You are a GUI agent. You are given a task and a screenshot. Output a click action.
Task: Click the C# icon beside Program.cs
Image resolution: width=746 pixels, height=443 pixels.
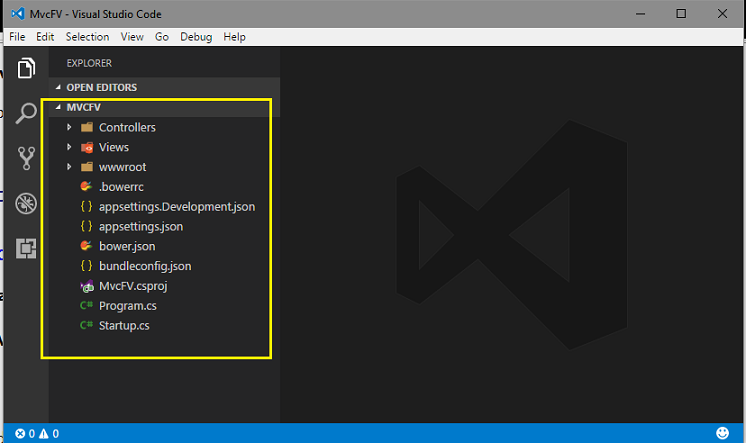[x=86, y=305]
